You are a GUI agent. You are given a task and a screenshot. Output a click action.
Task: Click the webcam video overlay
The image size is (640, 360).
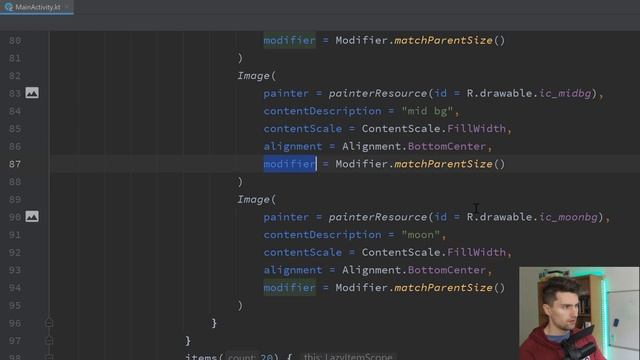[x=579, y=313]
